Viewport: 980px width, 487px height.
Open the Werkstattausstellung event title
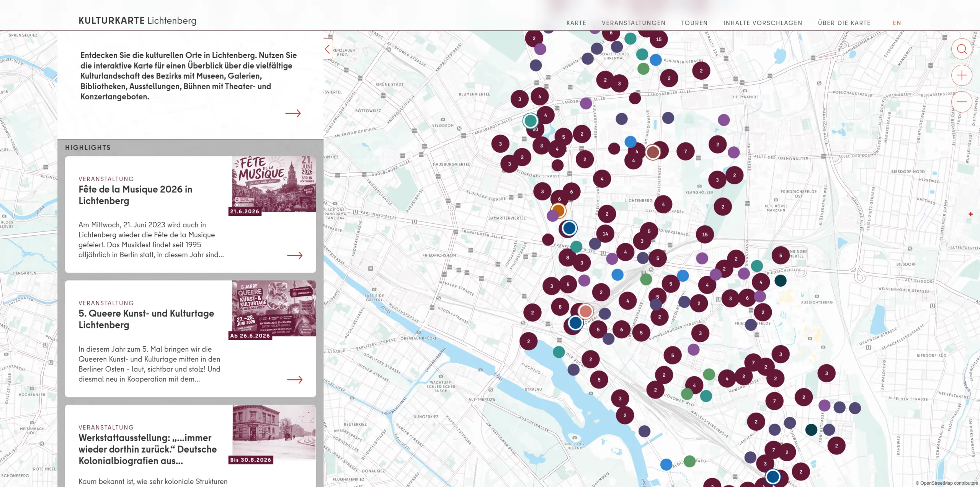coord(148,449)
